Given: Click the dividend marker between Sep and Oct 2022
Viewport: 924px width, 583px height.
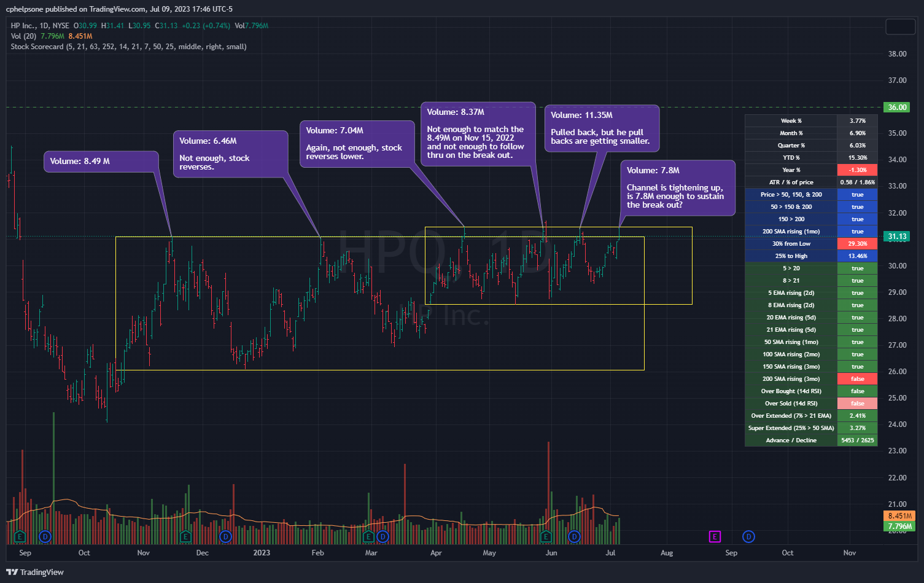Looking at the screenshot, I should (45, 536).
